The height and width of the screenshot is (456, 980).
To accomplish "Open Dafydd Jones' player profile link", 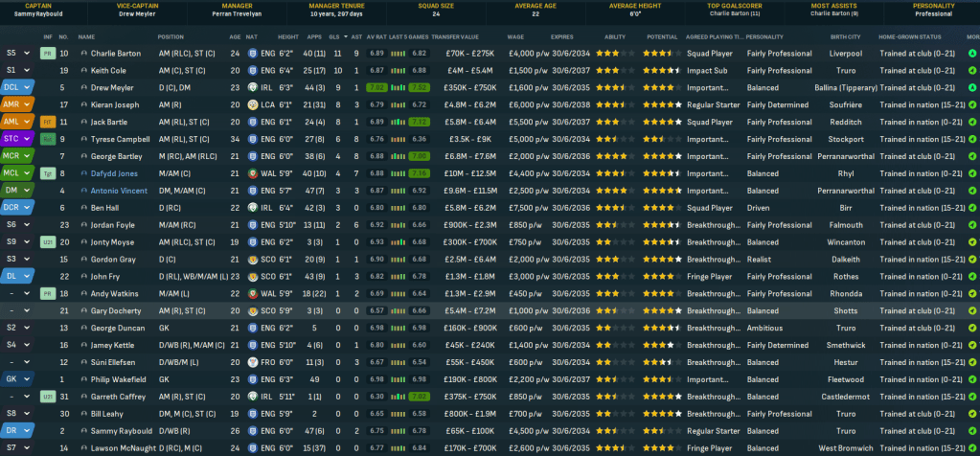I will tap(114, 173).
